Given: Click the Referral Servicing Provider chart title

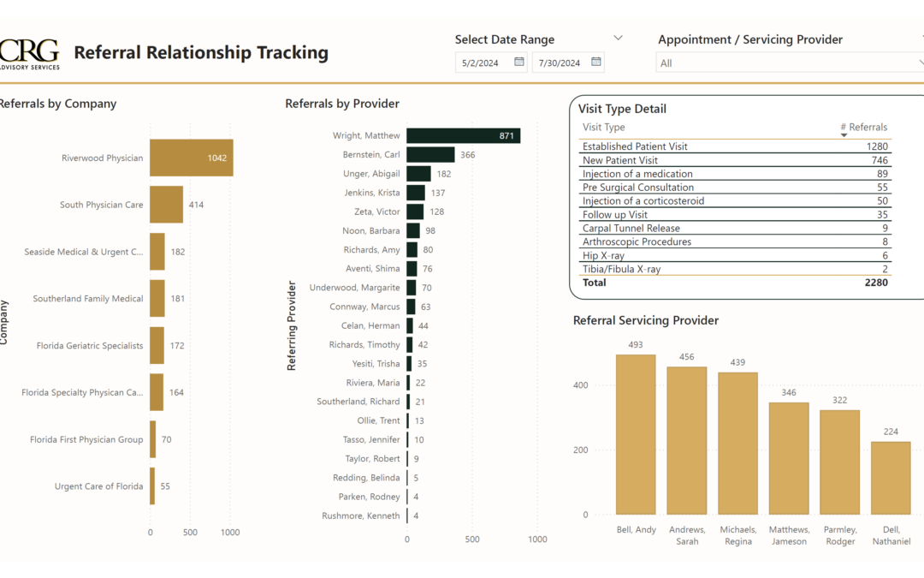Looking at the screenshot, I should 646,320.
